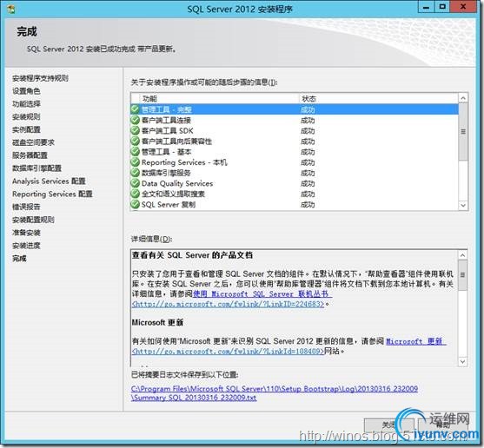Image resolution: width=484 pixels, height=448 pixels.
Task: Click the green check icon beside 客户端工具连接
Action: (135, 120)
